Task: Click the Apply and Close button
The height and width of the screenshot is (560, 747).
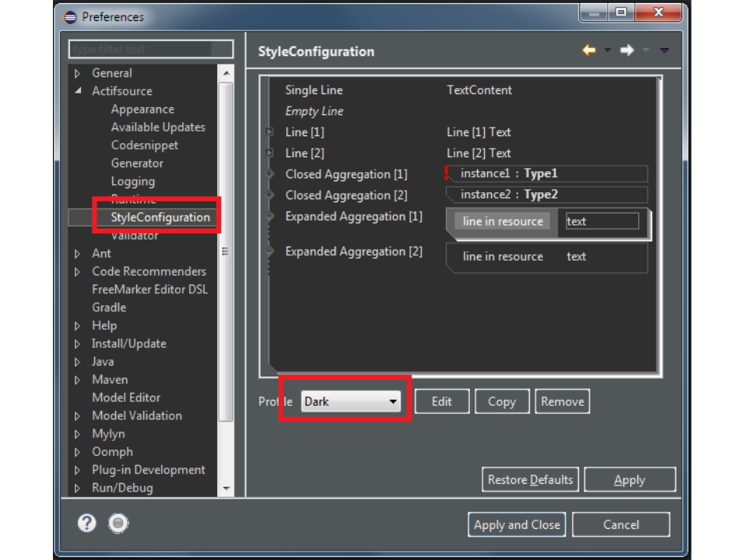Action: coord(517,524)
